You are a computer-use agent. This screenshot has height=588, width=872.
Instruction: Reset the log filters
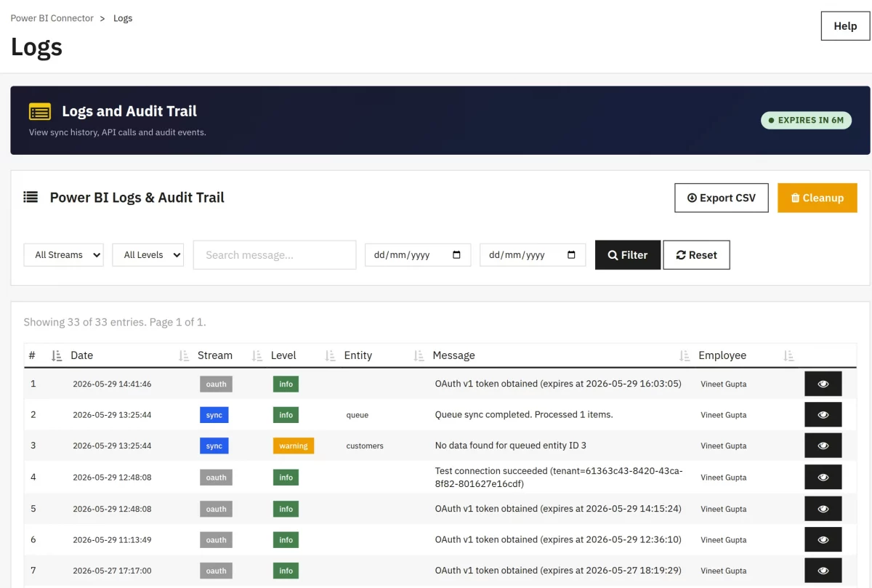[x=696, y=255]
